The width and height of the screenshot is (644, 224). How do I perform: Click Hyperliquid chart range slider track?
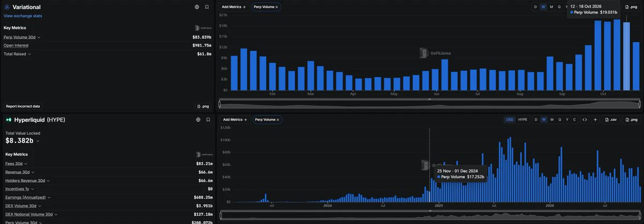(429, 215)
